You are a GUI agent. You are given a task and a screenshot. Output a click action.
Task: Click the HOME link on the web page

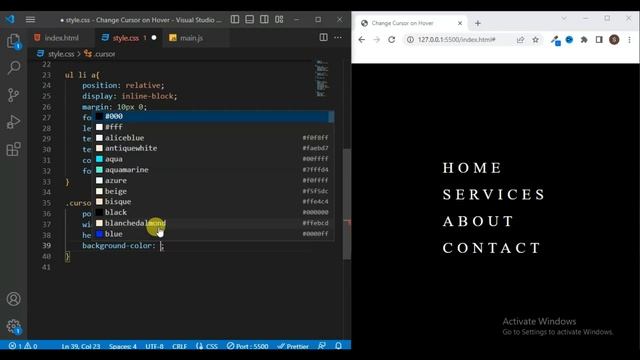coord(472,168)
